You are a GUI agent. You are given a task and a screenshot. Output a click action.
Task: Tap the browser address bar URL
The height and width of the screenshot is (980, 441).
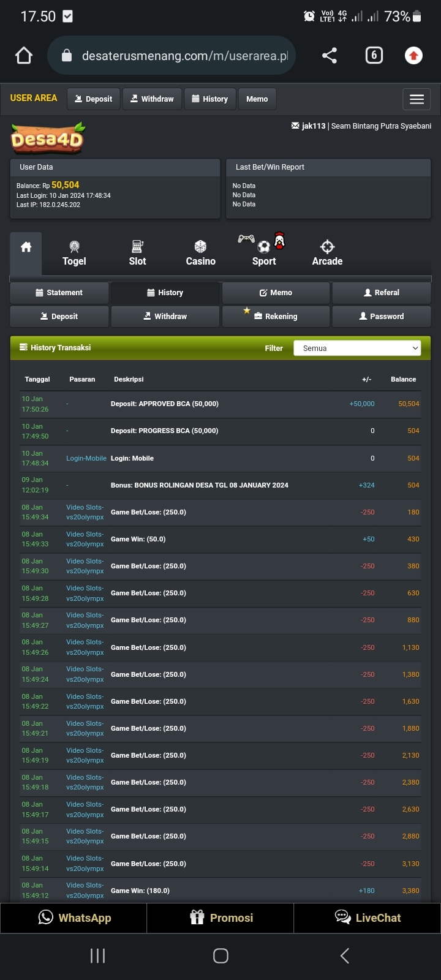tap(184, 56)
